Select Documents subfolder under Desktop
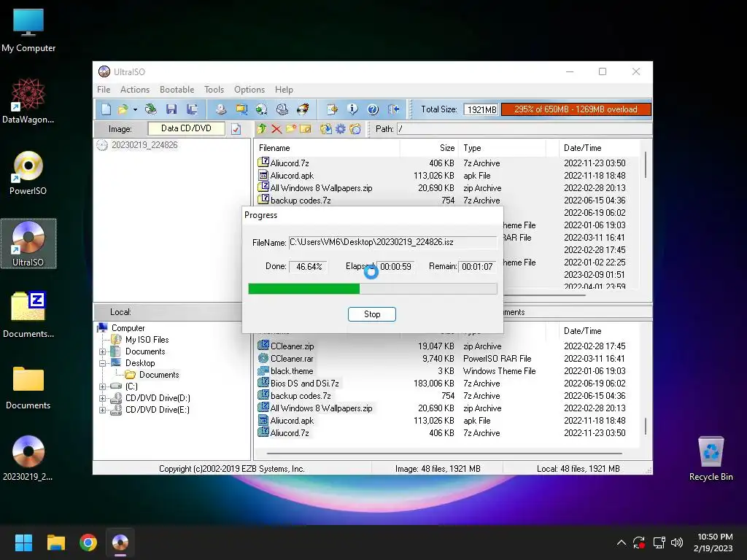The image size is (747, 560). click(x=159, y=376)
